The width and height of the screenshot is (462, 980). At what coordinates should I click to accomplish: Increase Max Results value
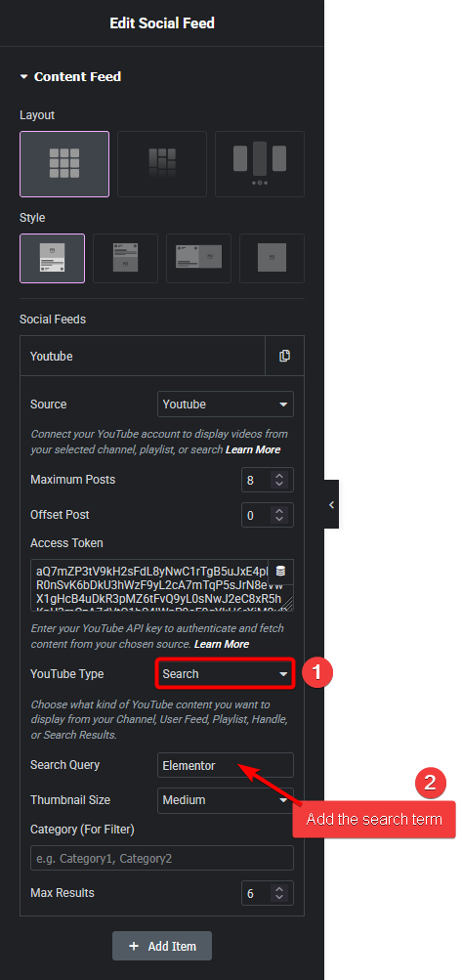279,889
